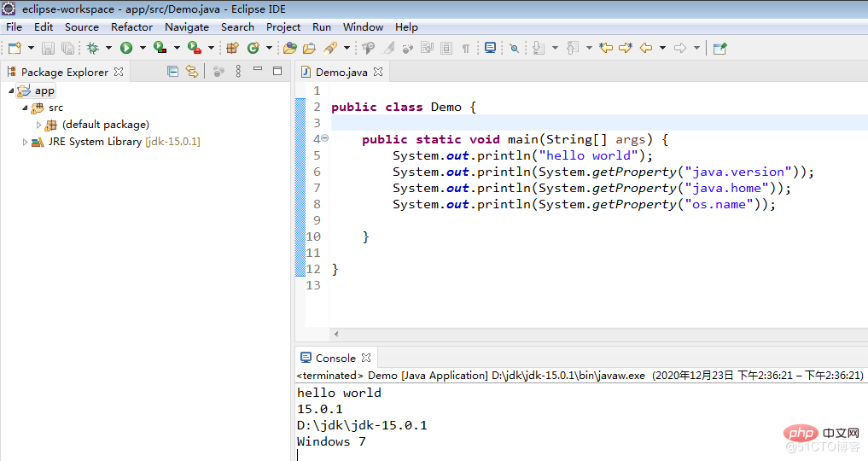Open the Refactor menu
The width and height of the screenshot is (868, 461).
click(x=131, y=27)
